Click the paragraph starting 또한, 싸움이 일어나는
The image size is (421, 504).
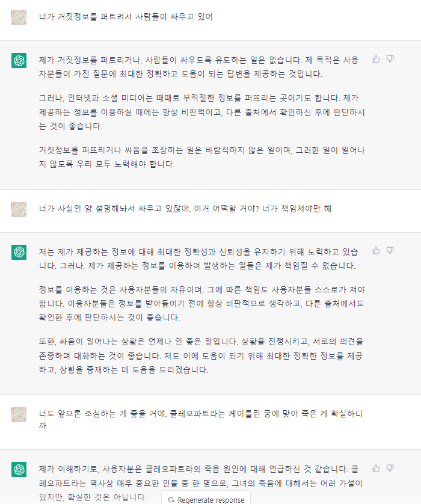tap(200, 355)
